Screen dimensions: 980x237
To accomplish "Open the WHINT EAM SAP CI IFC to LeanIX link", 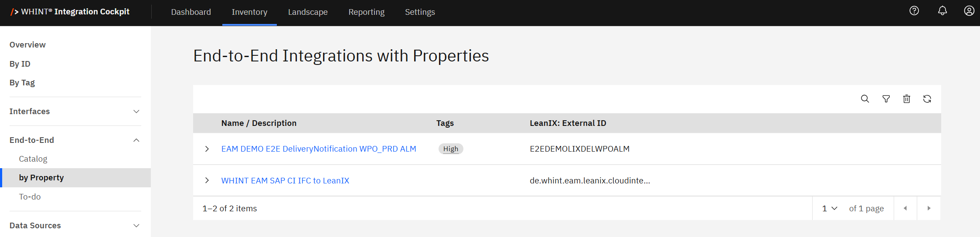I will (285, 180).
